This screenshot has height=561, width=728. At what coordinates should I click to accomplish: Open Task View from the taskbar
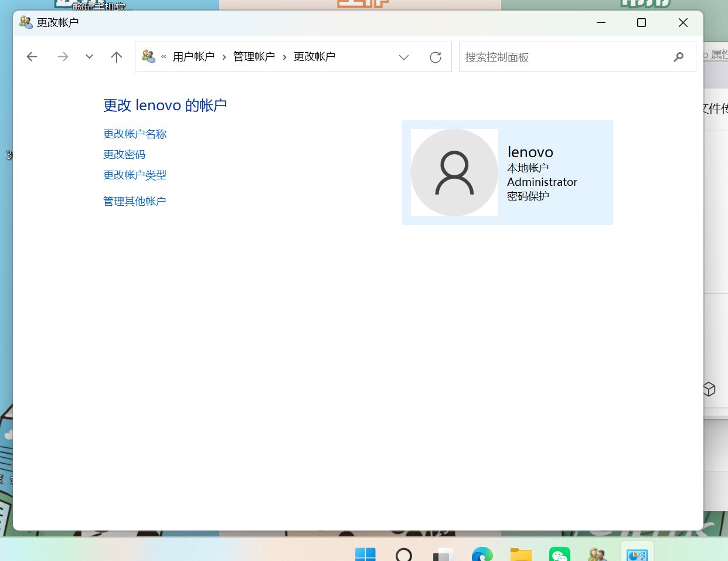point(443,554)
